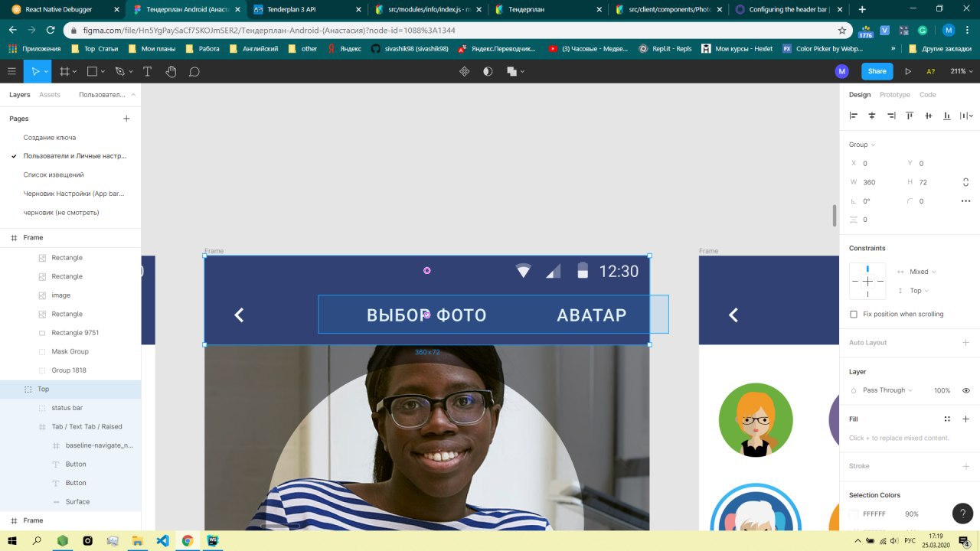The image size is (980, 551).
Task: Open Pass Through blend mode dropdown
Action: point(888,390)
